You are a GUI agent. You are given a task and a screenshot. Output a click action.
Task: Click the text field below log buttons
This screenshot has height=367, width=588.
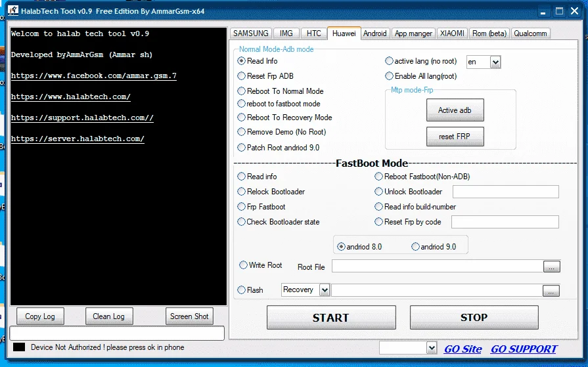tap(117, 333)
